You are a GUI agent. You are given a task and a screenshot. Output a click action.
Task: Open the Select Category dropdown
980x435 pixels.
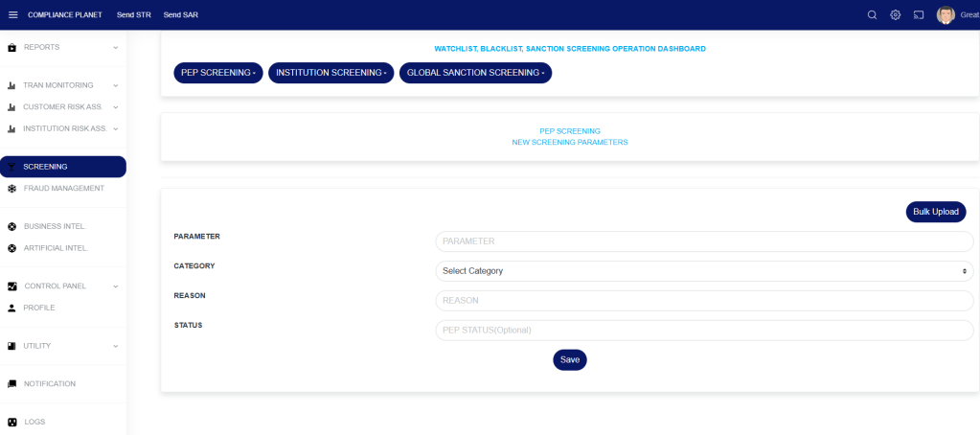pos(704,271)
